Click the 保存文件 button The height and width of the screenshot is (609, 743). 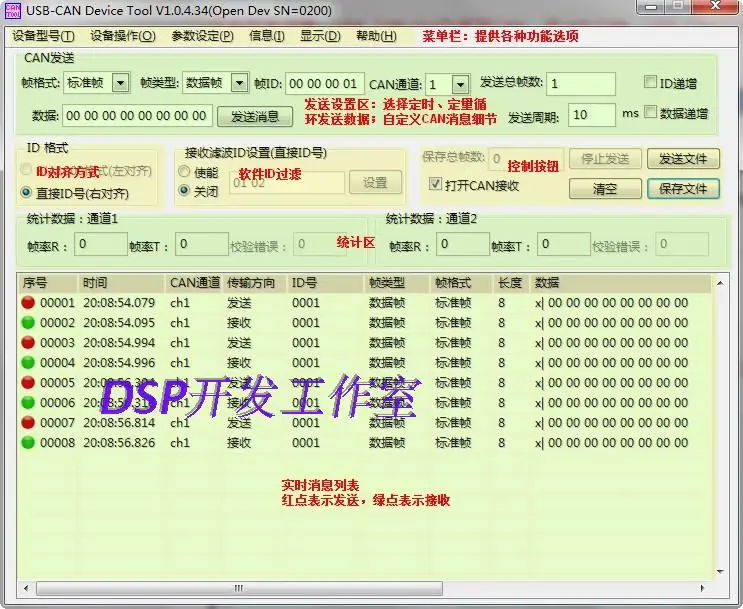click(683, 189)
